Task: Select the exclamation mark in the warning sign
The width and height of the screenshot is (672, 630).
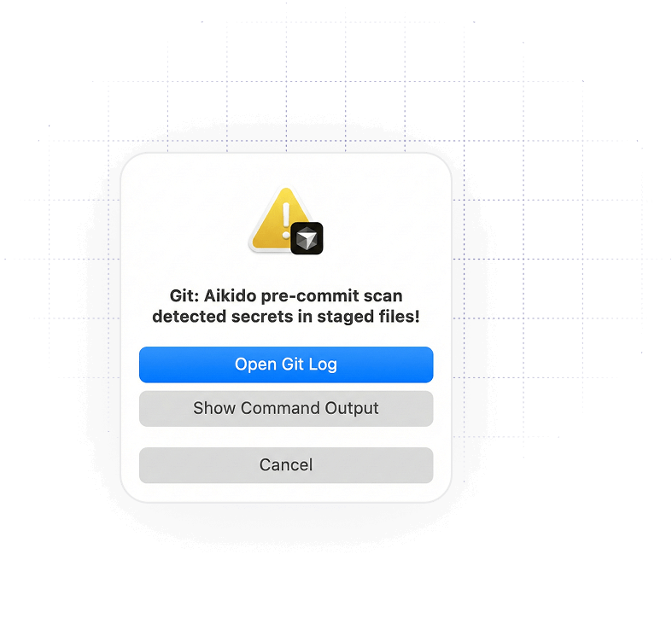Action: (x=286, y=220)
